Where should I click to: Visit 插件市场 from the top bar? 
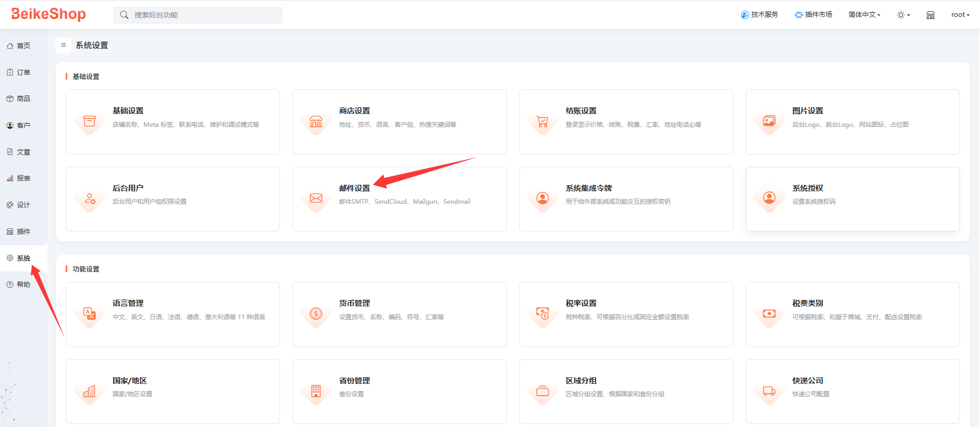814,15
